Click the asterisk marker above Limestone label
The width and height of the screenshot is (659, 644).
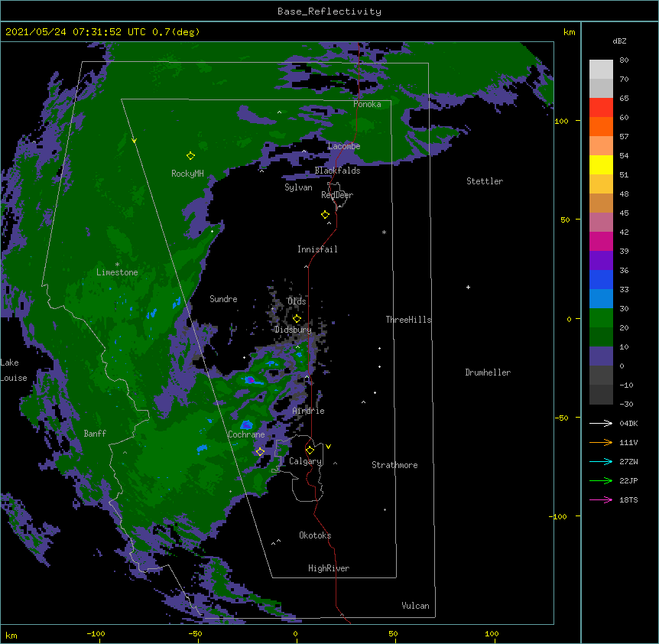(x=117, y=265)
